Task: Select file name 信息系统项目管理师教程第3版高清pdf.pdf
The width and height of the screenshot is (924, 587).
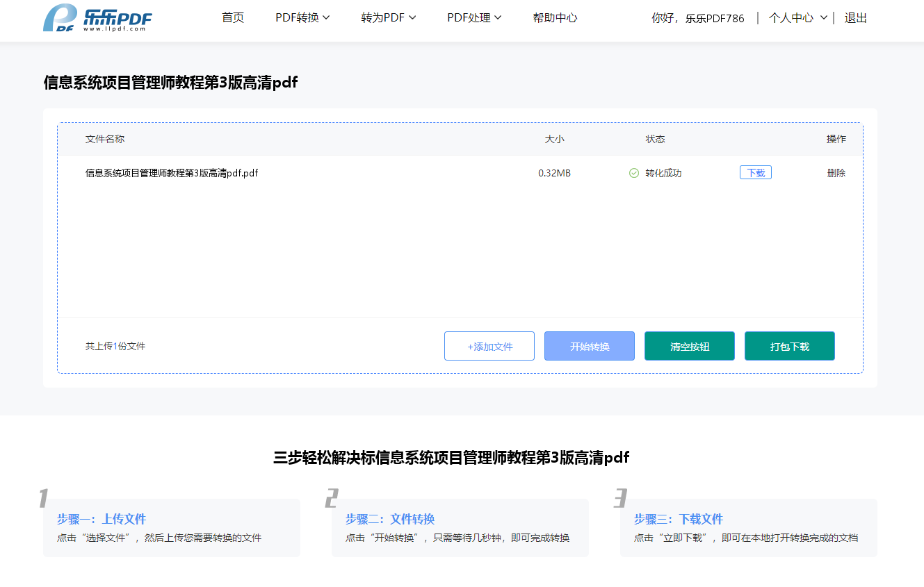Action: (x=172, y=173)
